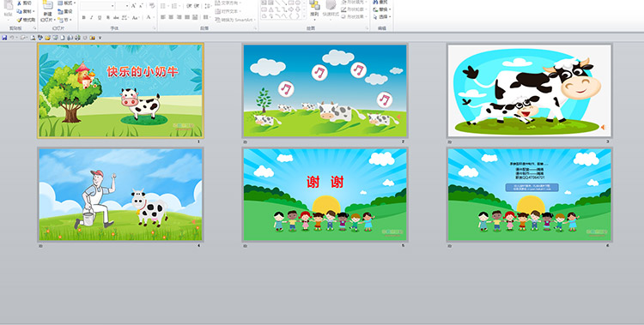Open the Shape Effects (形状效果) menu
644x325 pixels.
point(354,17)
